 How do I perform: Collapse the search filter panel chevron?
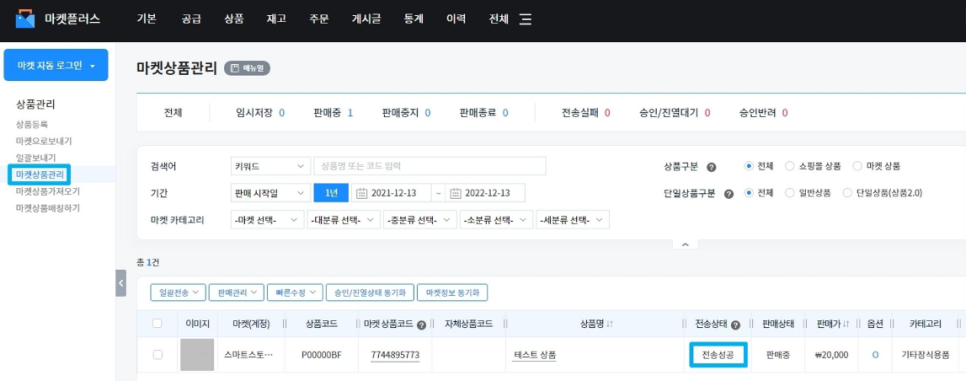pos(684,245)
